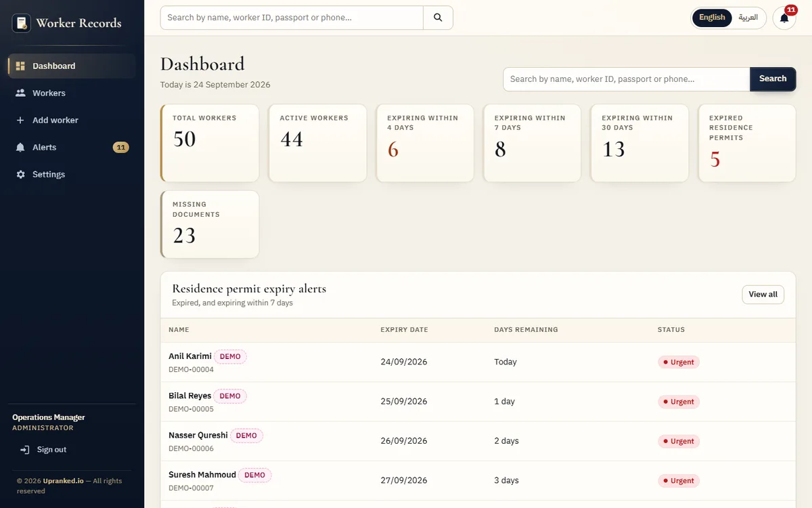
Task: Click the magnifier search icon in top bar
Action: [438, 18]
